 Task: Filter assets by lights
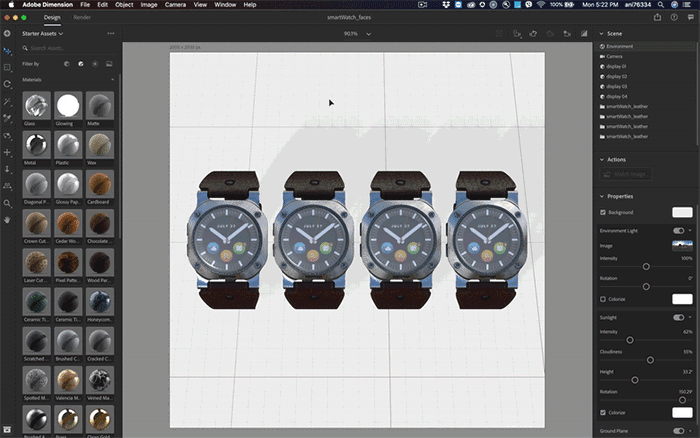pos(95,64)
